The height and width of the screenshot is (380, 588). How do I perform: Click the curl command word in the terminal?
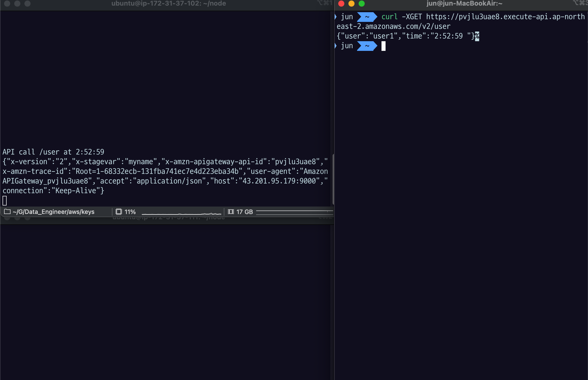click(x=389, y=17)
